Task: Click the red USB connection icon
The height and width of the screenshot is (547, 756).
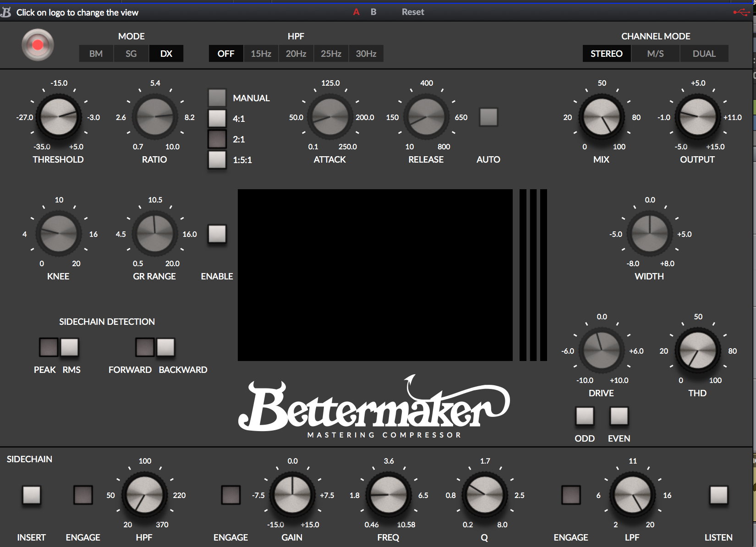Action: (x=741, y=12)
